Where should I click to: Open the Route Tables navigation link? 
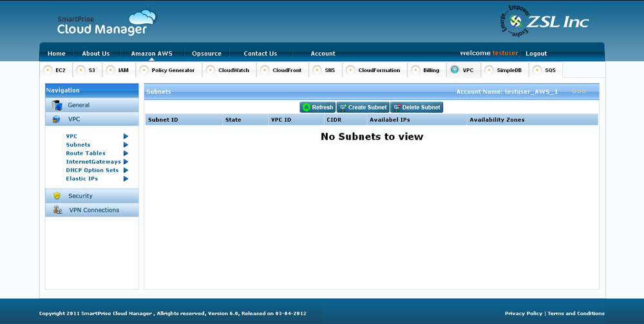coord(86,153)
